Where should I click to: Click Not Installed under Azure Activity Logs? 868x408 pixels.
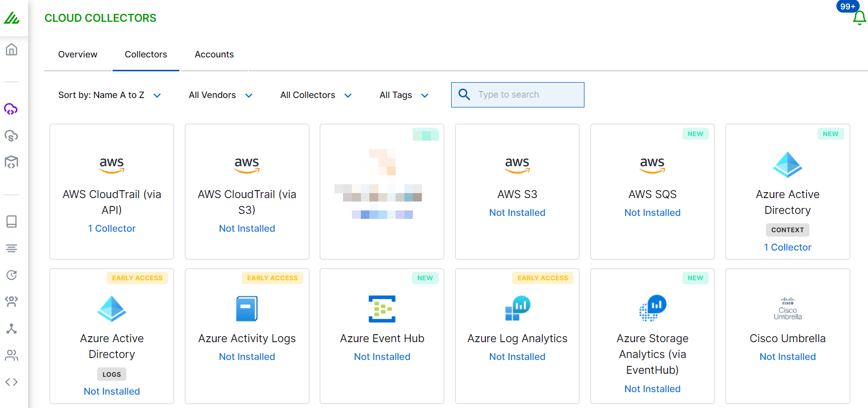(x=247, y=357)
